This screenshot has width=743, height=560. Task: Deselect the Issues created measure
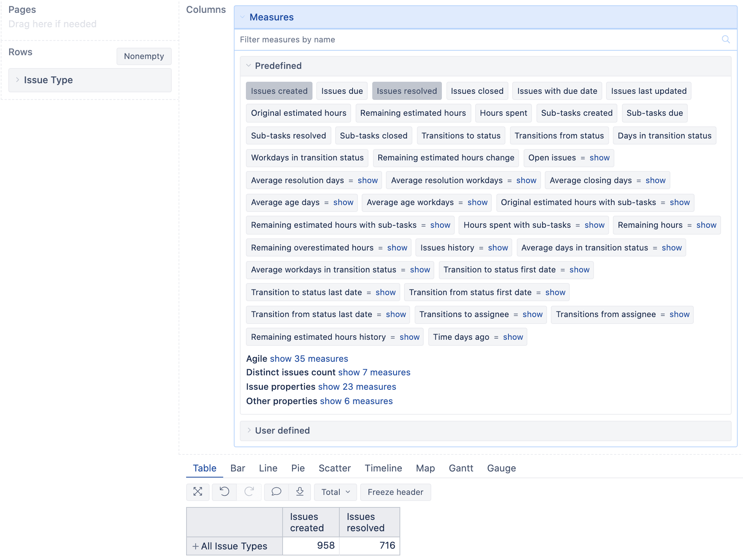279,91
